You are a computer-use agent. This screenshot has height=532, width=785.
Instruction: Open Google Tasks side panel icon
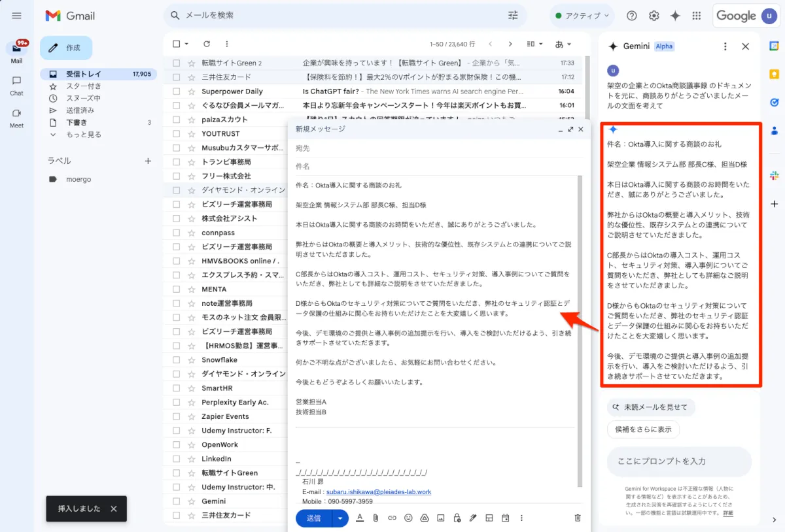click(774, 102)
